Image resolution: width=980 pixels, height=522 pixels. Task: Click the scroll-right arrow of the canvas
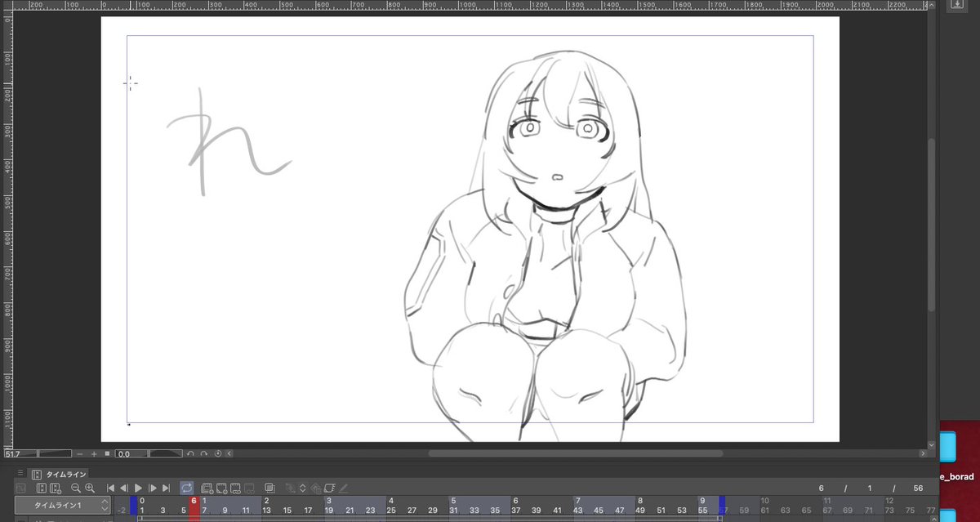[x=921, y=453]
